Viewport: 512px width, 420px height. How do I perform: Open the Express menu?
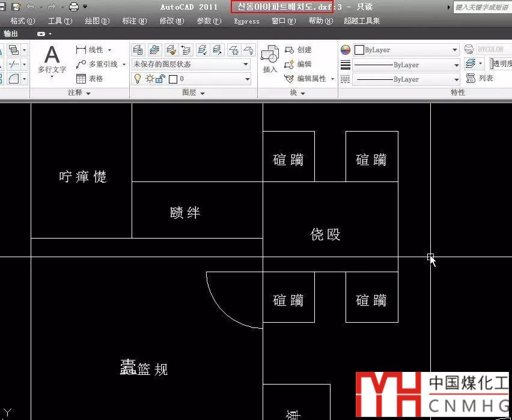(x=246, y=21)
